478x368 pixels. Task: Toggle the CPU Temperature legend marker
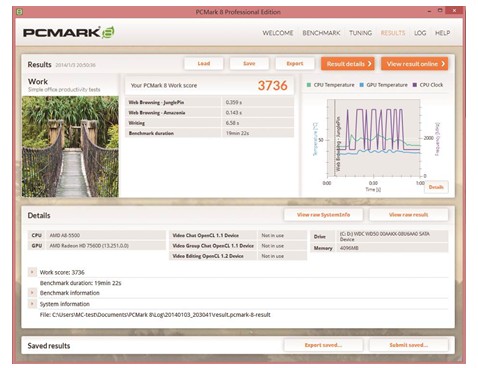pos(309,85)
